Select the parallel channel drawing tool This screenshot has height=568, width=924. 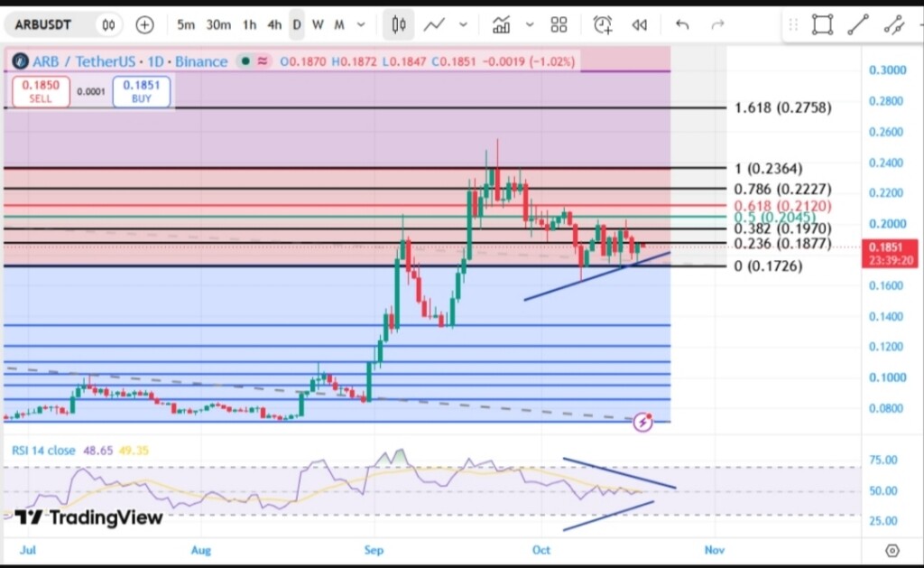[894, 24]
